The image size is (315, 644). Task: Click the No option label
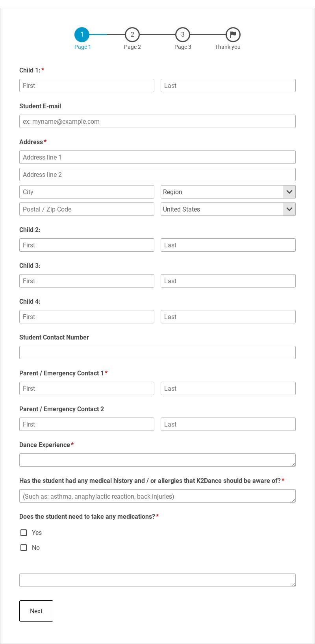(x=36, y=547)
